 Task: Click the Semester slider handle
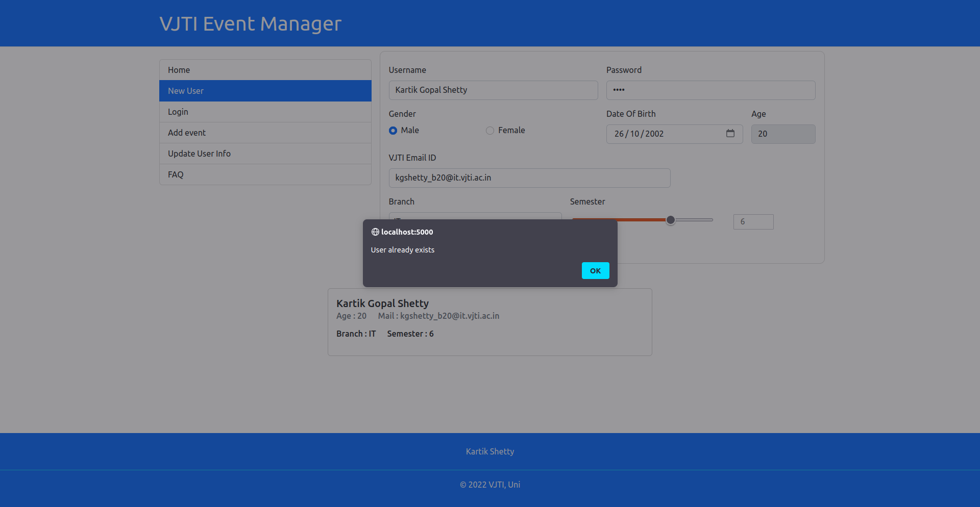pyautogui.click(x=671, y=220)
